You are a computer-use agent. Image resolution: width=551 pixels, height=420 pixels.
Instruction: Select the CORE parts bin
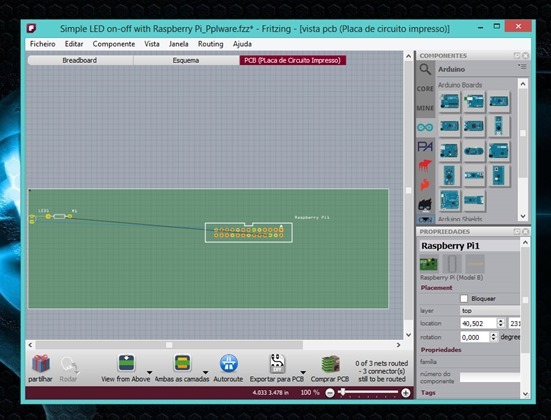pos(425,89)
